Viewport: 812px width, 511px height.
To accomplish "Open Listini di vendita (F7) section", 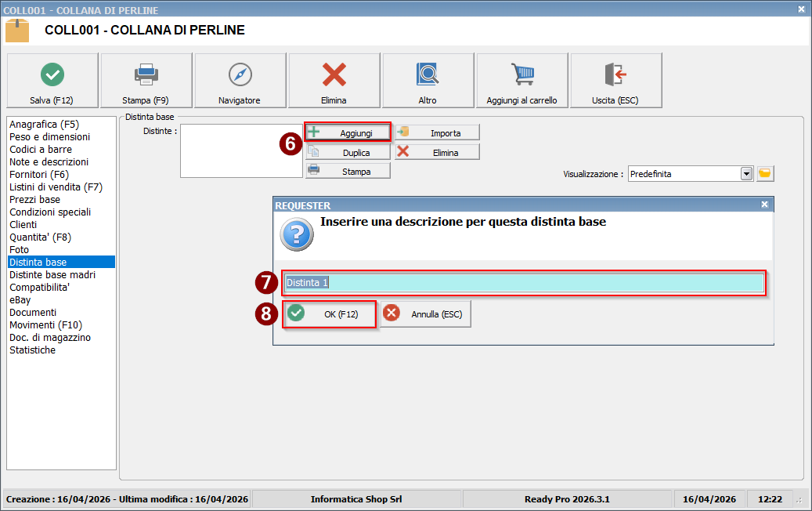I will (x=56, y=187).
